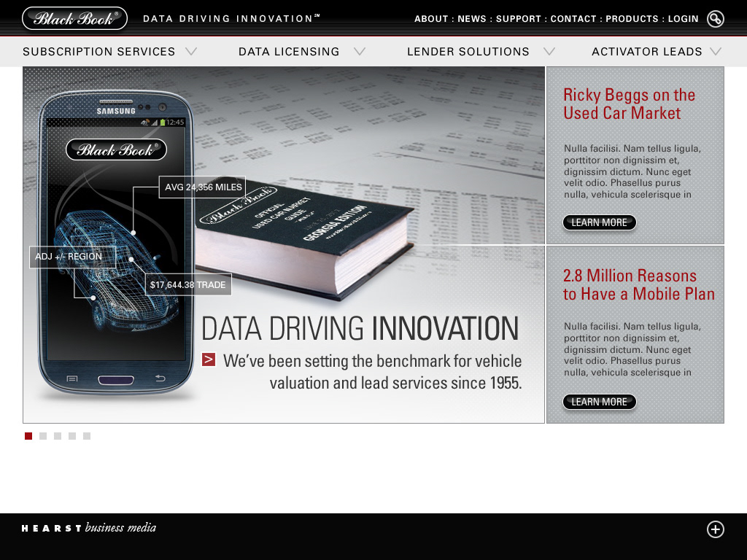This screenshot has height=560, width=747.
Task: Click Learn More under Mobile Plan article
Action: pyautogui.click(x=600, y=402)
